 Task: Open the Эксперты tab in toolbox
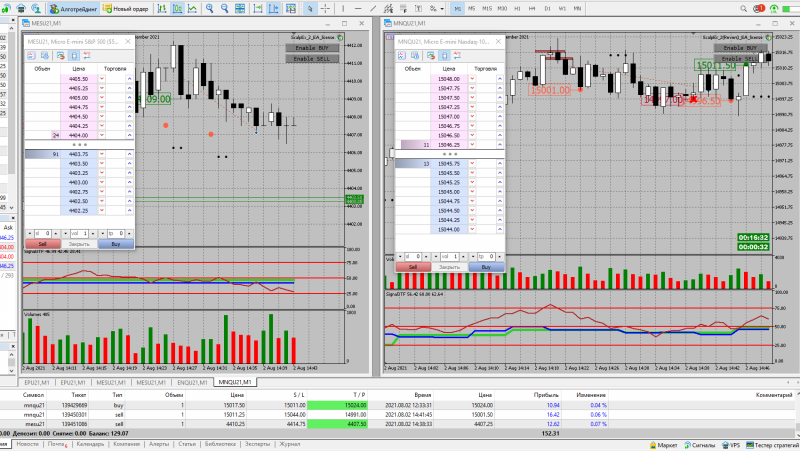257,444
